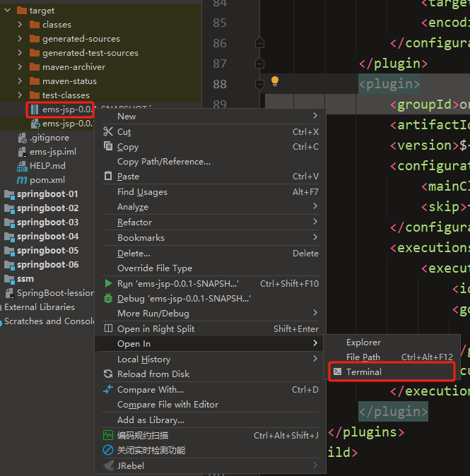Toggle the fold marker at line 86
Screen dimensions: 470x476
[259, 43]
